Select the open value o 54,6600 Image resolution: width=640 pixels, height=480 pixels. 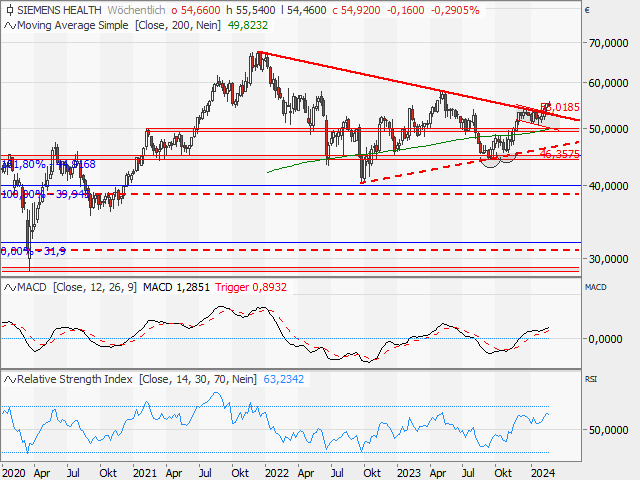[196, 10]
